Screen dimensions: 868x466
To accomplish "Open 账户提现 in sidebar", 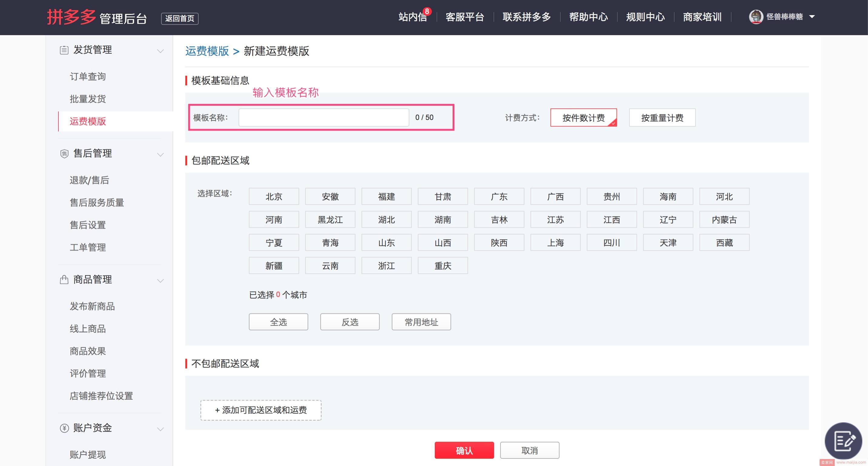I will 87,454.
